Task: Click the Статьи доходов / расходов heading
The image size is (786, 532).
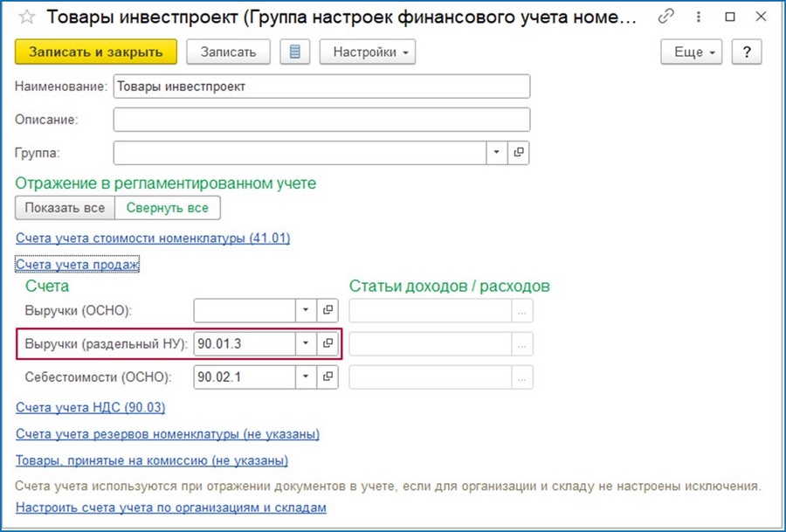Action: click(x=449, y=286)
